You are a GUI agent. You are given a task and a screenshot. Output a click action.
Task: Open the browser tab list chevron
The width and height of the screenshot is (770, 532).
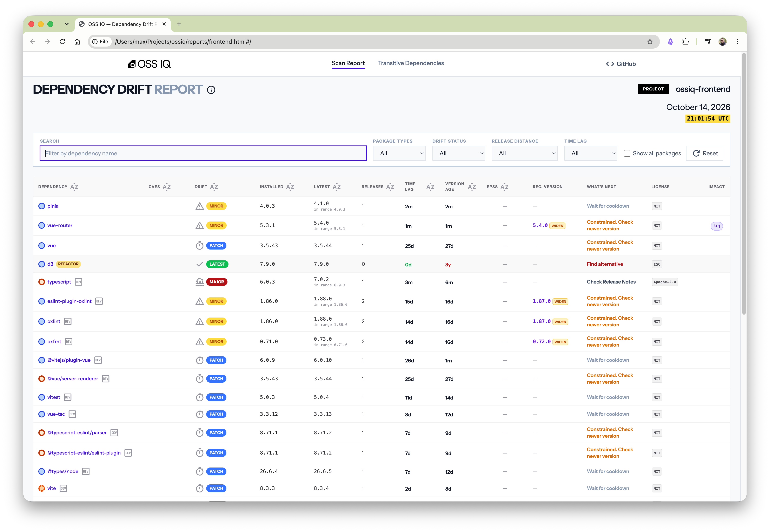click(x=67, y=24)
